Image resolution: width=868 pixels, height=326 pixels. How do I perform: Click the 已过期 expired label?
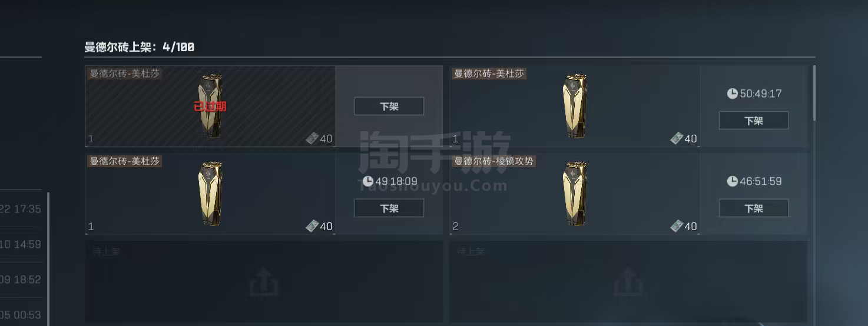210,107
